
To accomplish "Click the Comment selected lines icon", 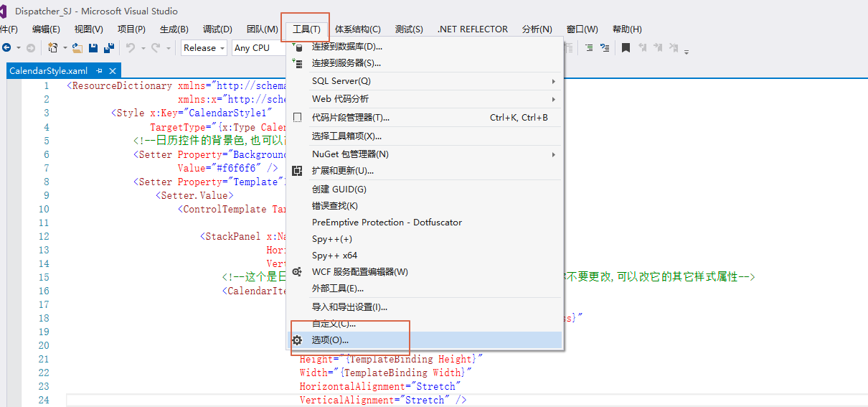I will [588, 48].
